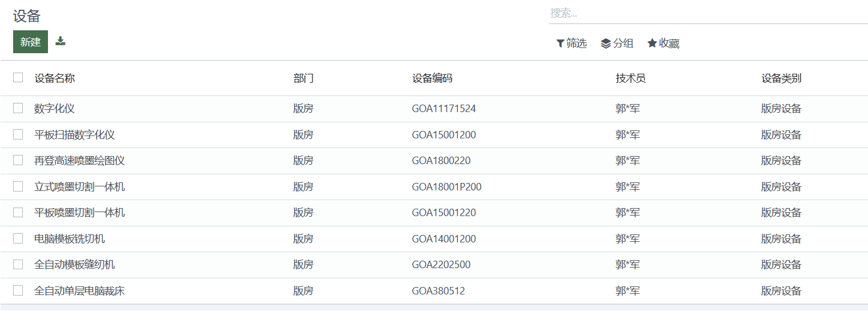
Task: Sort by 设备编码 column header
Action: pyautogui.click(x=432, y=78)
